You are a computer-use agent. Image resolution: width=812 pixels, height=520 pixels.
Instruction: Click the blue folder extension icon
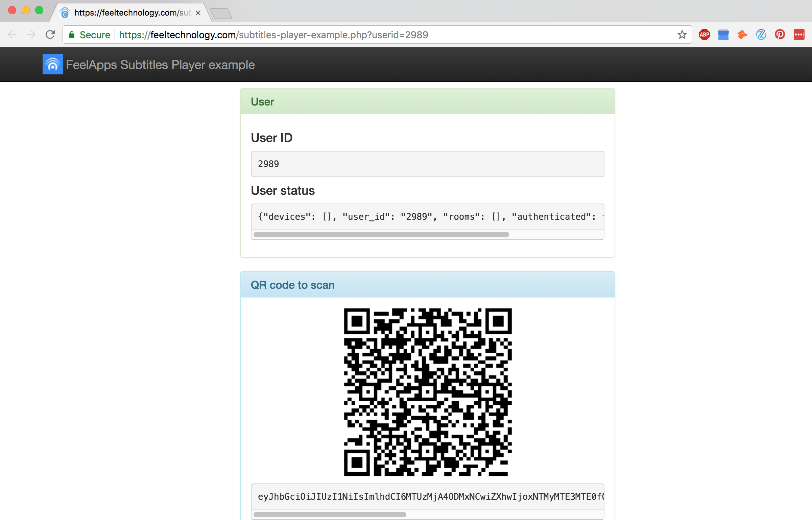(x=723, y=34)
